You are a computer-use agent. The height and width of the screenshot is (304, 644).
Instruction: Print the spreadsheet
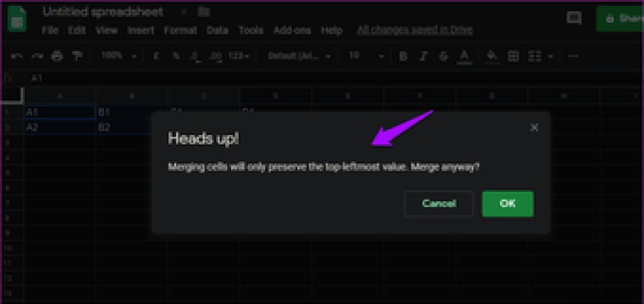click(56, 56)
